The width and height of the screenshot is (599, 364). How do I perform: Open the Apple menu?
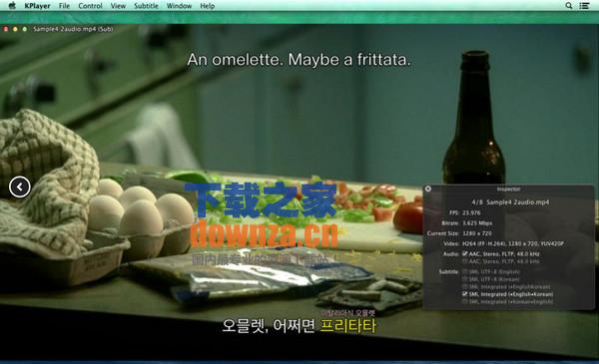12,6
